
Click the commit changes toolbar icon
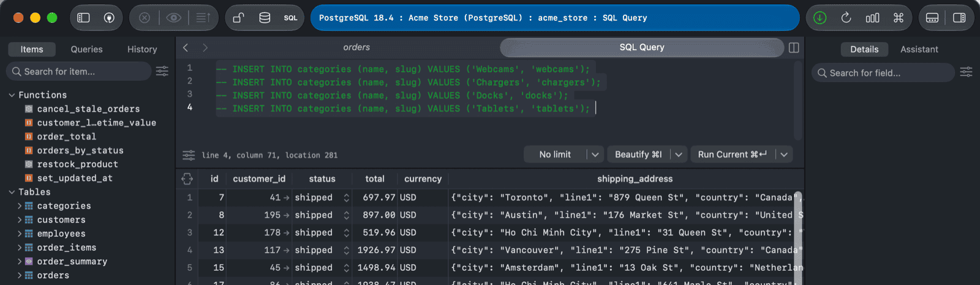coord(203,18)
